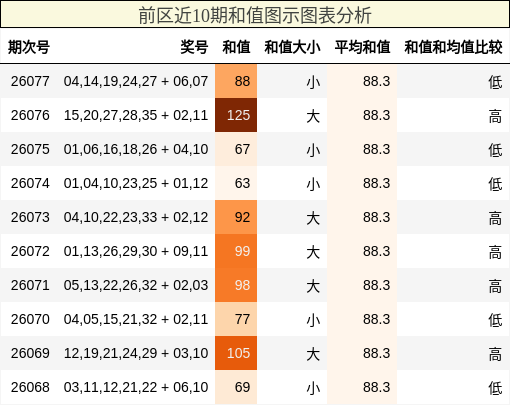Click the sum value 63 cell

[x=236, y=183]
